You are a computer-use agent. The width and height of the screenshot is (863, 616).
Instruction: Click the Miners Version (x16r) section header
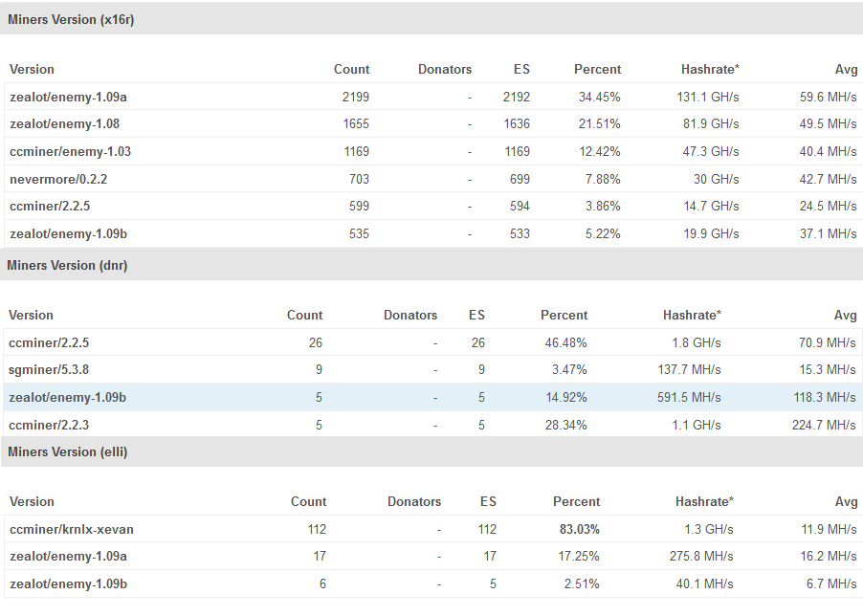[71, 20]
